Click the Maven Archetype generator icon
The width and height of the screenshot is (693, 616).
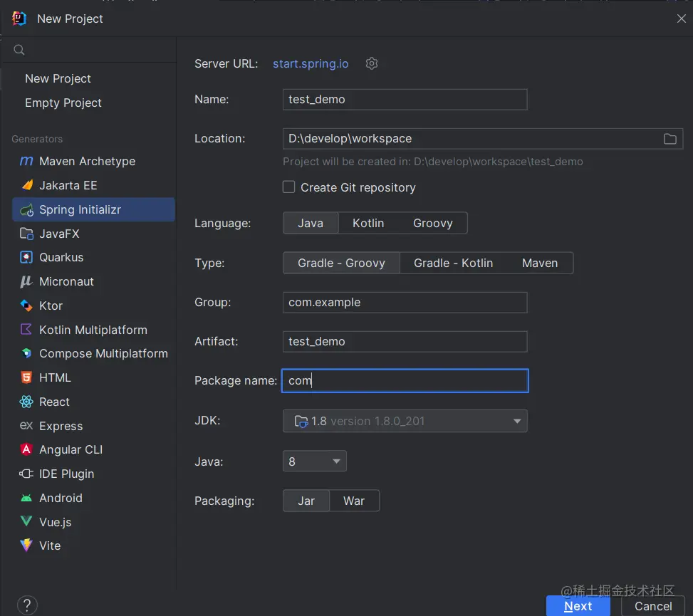pyautogui.click(x=26, y=161)
